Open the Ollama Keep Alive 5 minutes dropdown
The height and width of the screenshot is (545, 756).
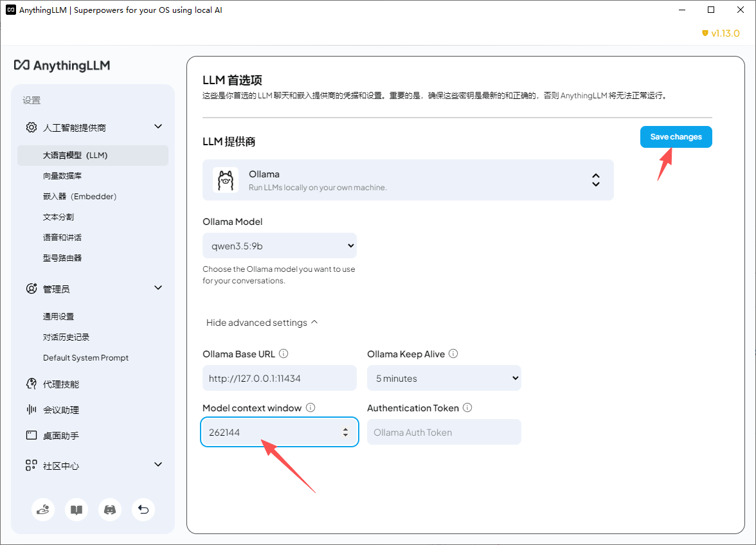pos(444,379)
